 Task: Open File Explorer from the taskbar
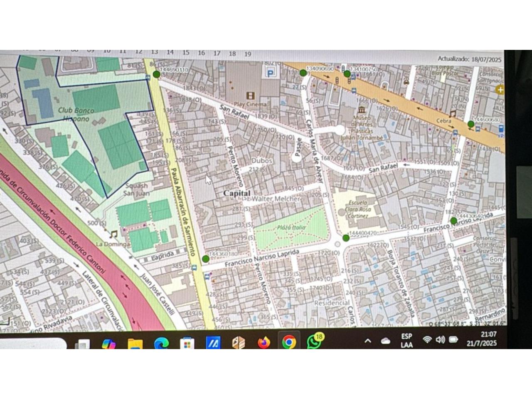(135, 344)
